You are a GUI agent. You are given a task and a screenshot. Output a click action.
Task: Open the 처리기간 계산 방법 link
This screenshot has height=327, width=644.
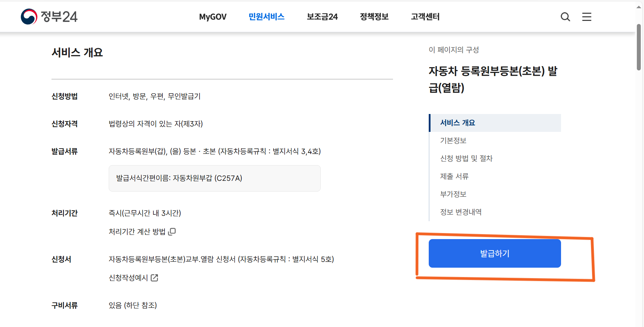coord(137,232)
